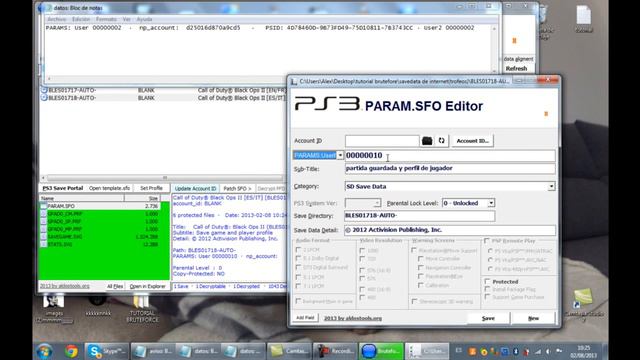The width and height of the screenshot is (640, 360).
Task: Select the STATS.BAG file icon in file list
Action: 44,244
